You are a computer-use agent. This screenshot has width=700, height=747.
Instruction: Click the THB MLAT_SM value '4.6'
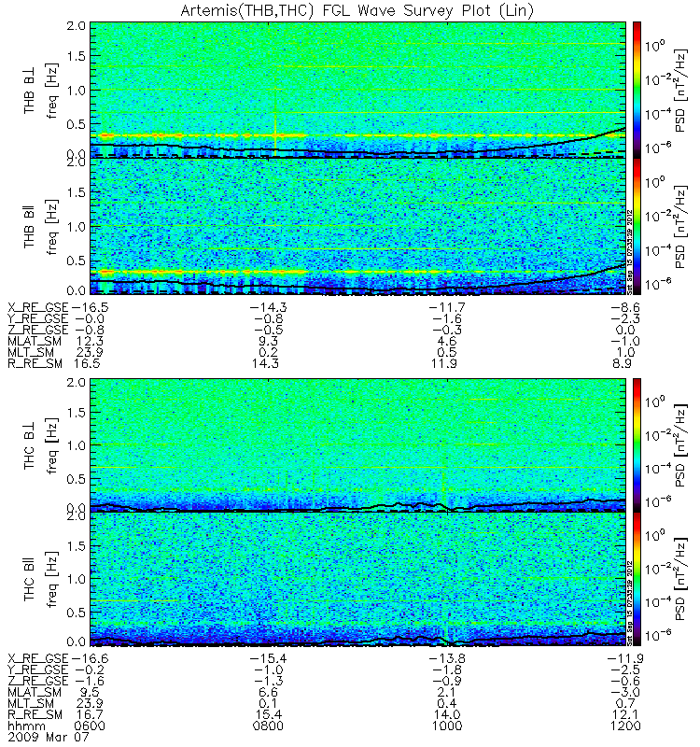tap(447, 341)
